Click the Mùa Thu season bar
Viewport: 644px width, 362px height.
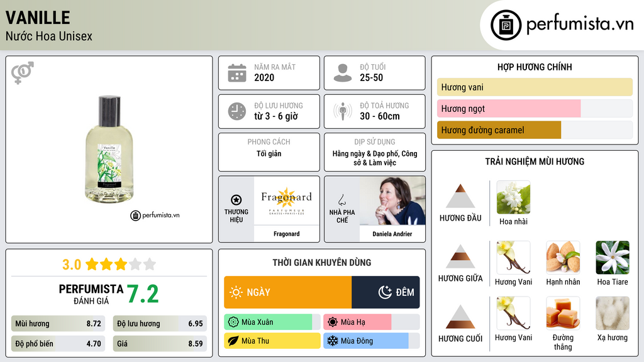pos(272,341)
